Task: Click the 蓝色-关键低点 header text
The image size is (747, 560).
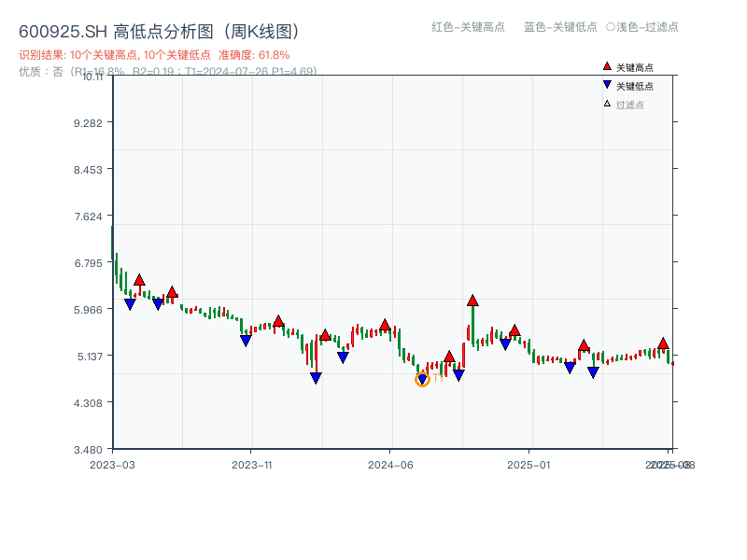Action: (560, 27)
